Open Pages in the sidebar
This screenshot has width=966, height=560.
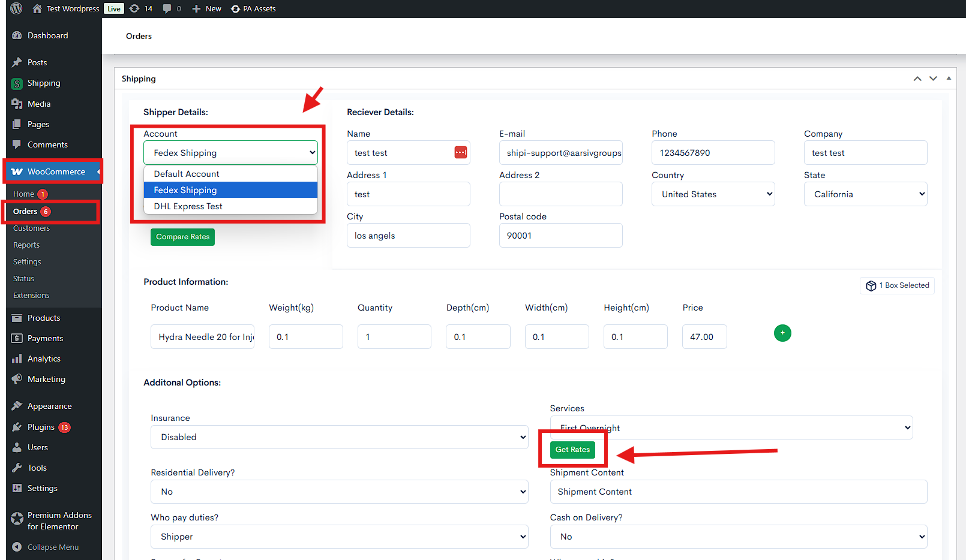pyautogui.click(x=38, y=124)
